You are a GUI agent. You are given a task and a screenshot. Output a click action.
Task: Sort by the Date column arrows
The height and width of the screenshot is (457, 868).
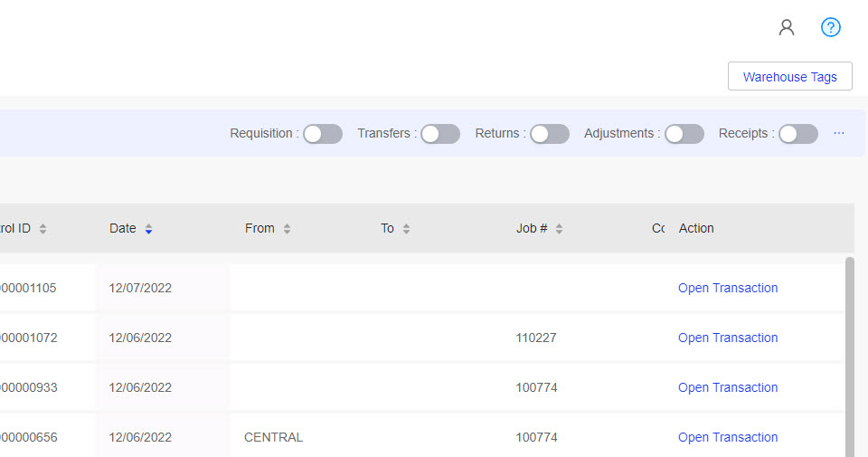pyautogui.click(x=148, y=229)
